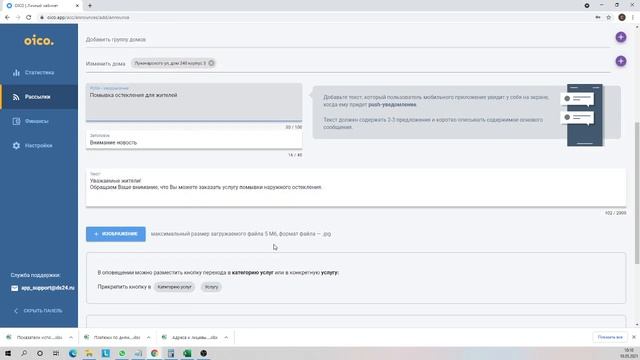640x360 pixels.
Task: Click the hide panel chevron arrow
Action: (16, 311)
